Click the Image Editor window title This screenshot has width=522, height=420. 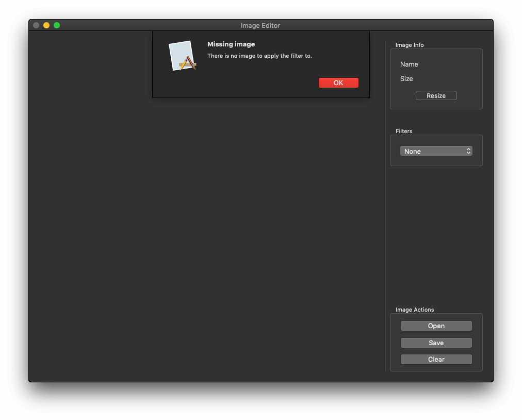pos(260,26)
